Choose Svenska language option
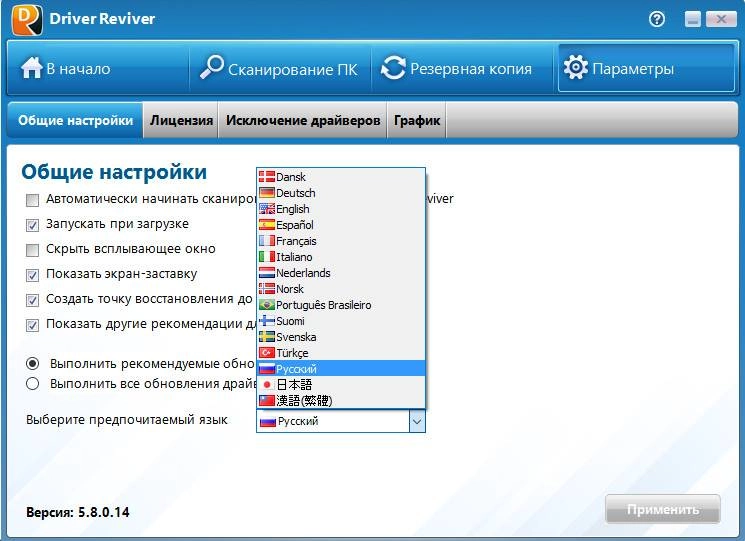Viewport: 745px width, 541px height. point(341,337)
